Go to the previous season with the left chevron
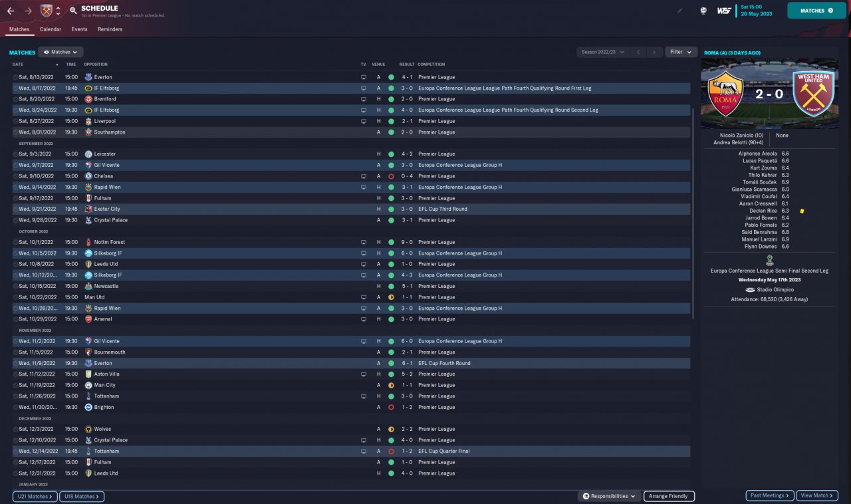The image size is (851, 504). click(638, 52)
